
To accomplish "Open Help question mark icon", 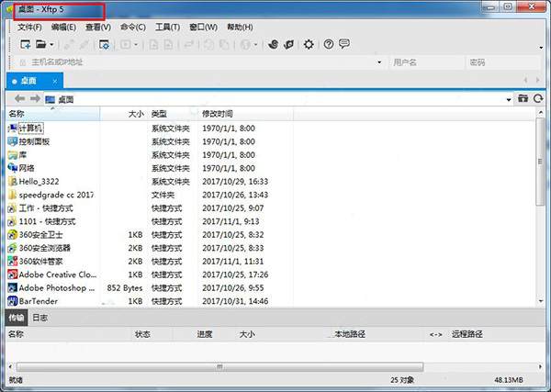I will click(x=329, y=44).
